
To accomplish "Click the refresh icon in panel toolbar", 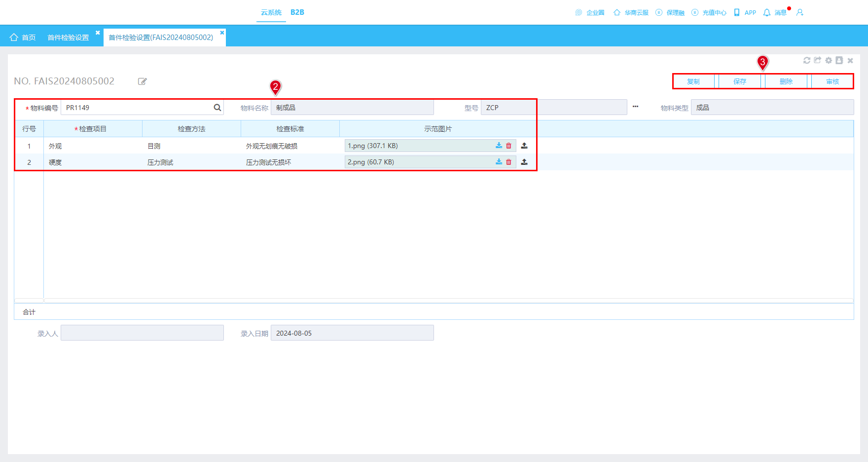I will click(x=807, y=60).
